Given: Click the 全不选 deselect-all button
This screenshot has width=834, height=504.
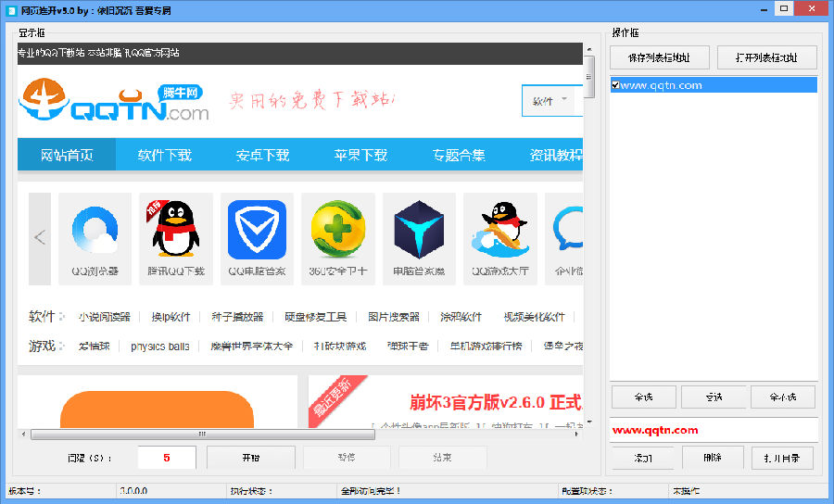Looking at the screenshot, I should [783, 397].
